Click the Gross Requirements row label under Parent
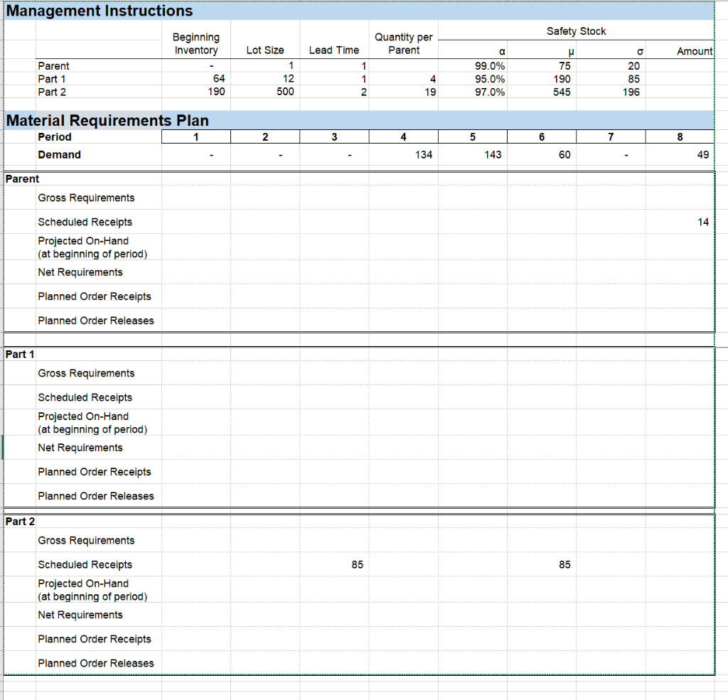Image resolution: width=728 pixels, height=700 pixels. [87, 198]
